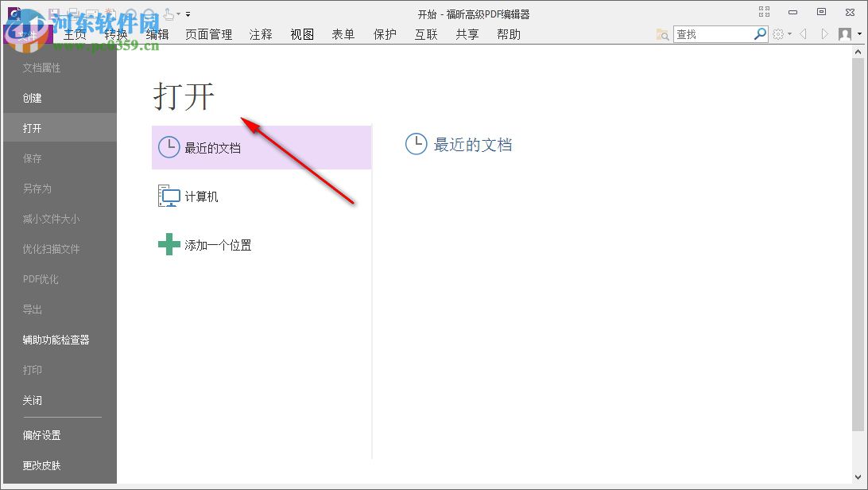
Task: Open 偏好设置 from the sidebar
Action: [x=41, y=435]
